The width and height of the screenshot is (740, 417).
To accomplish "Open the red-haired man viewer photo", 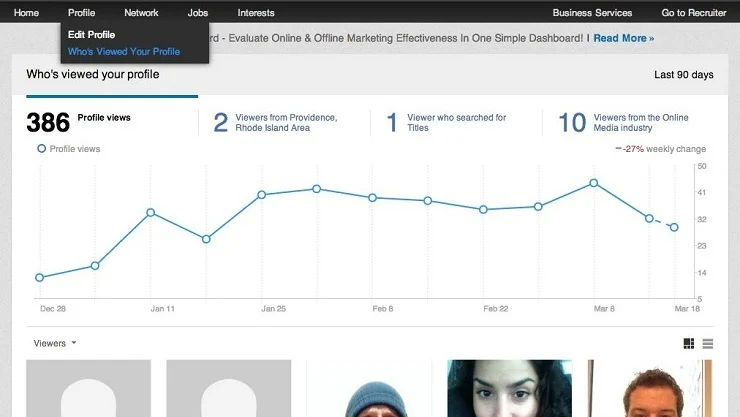I will pos(650,388).
